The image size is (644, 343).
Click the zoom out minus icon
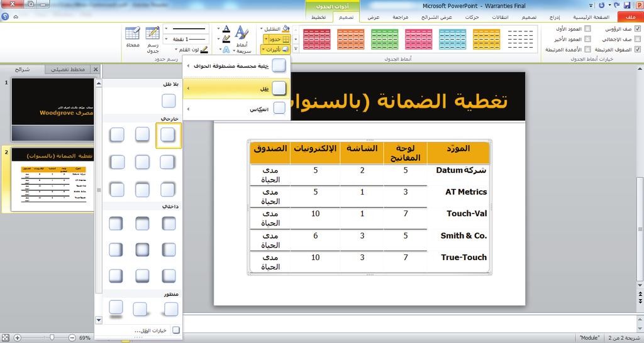click(72, 338)
